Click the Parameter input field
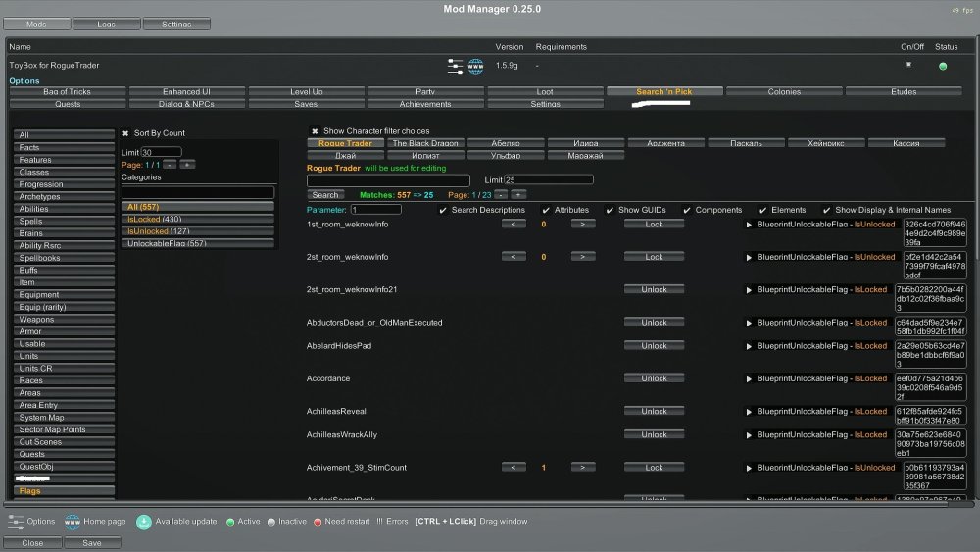 (376, 210)
